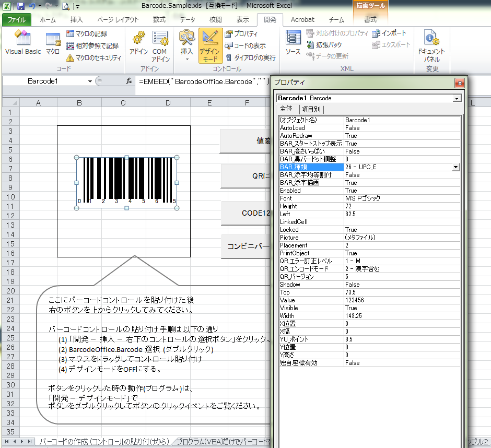
Task: Open sheet tab バーコードの作成 (コントロールの貼り付けから)
Action: [104, 441]
